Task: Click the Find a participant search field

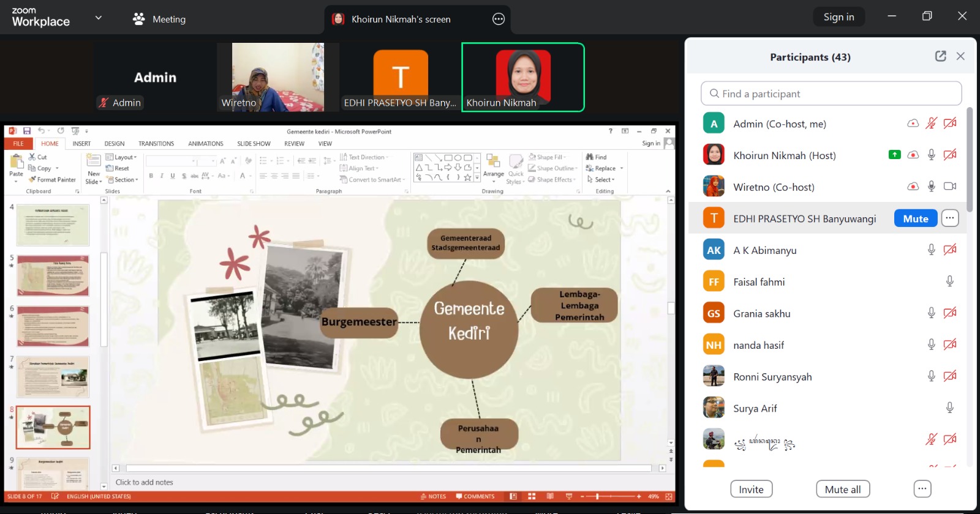Action: click(831, 94)
